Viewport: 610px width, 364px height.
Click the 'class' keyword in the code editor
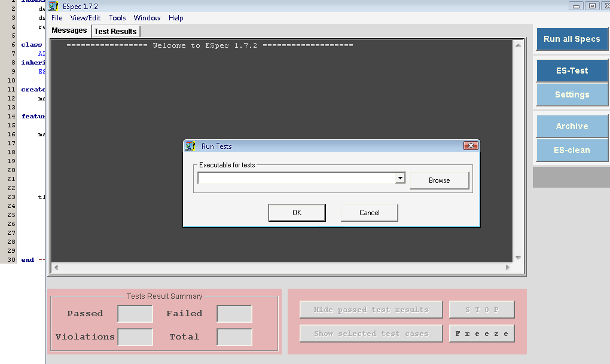(x=32, y=45)
